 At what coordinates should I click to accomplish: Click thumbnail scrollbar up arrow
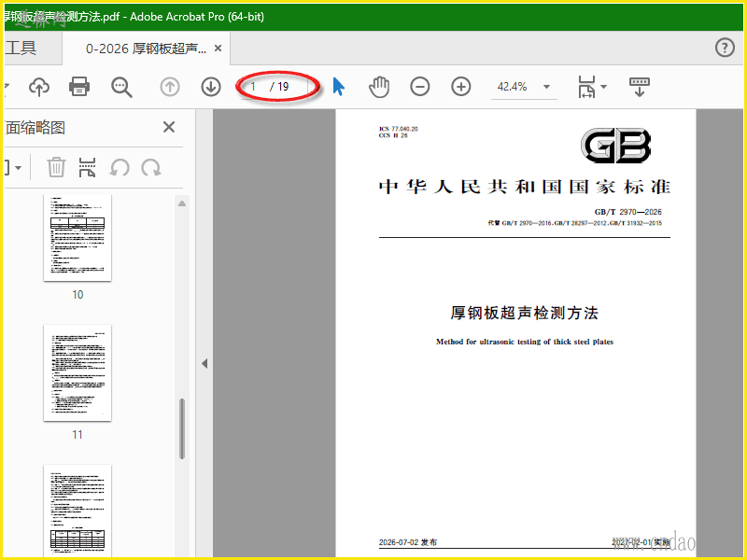click(182, 203)
